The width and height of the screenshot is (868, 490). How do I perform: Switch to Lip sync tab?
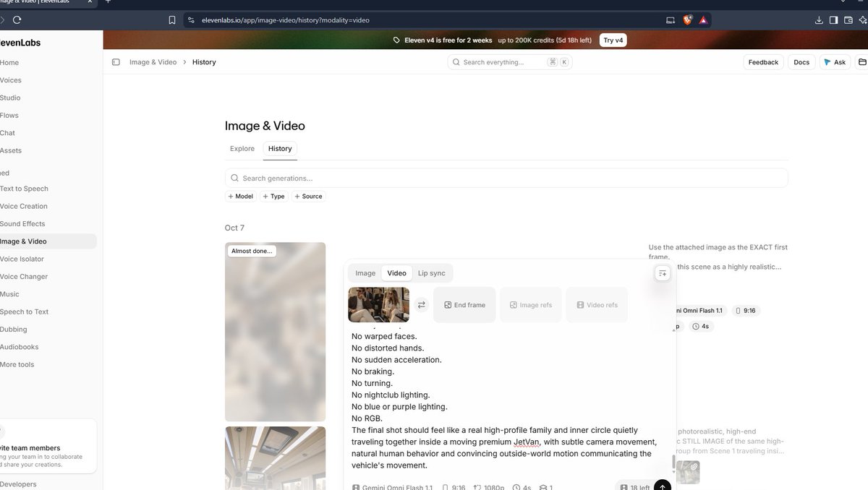[x=432, y=273]
